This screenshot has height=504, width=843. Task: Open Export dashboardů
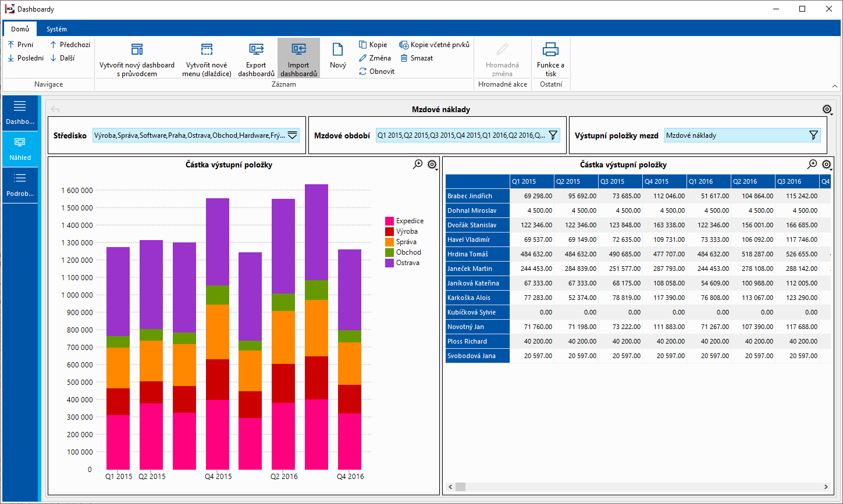pos(256,50)
